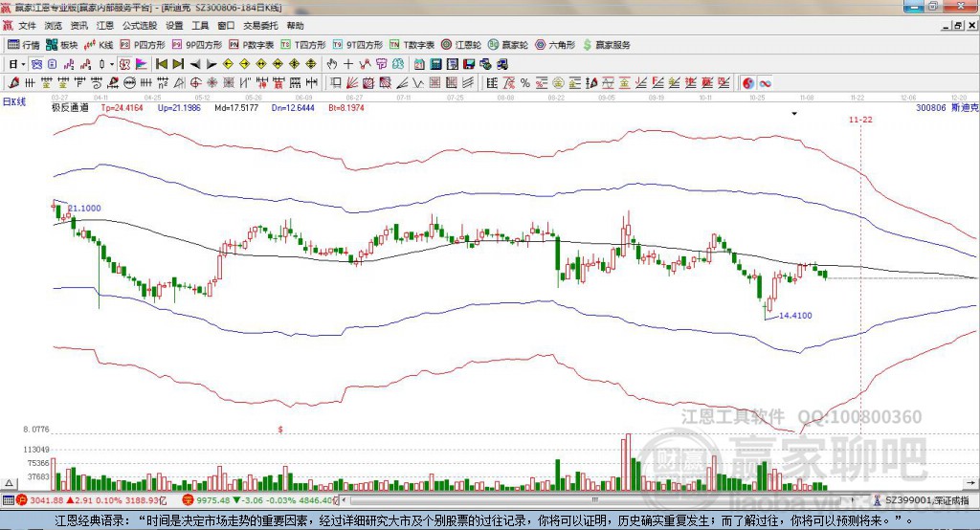
Task: Step chart right with black arrow
Action: [212, 64]
